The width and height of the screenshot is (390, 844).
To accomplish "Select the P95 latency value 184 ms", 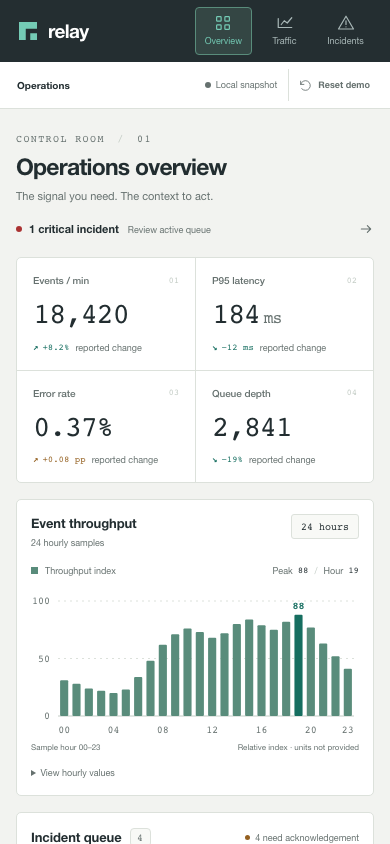I will coord(247,314).
